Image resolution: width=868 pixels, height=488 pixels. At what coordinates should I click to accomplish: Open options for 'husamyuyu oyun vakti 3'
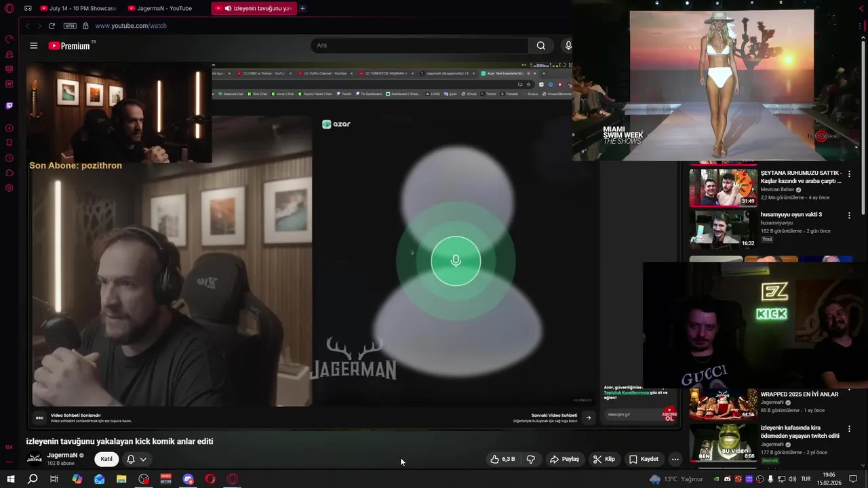tap(849, 216)
